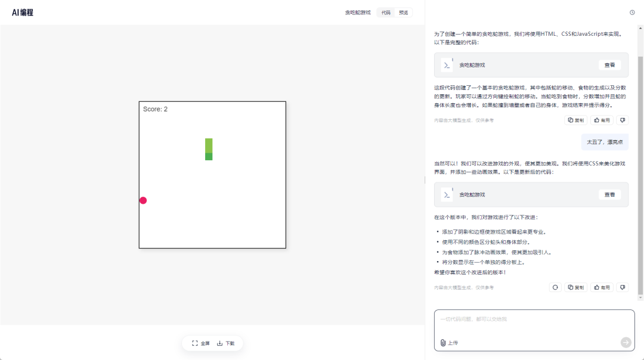Click the 贪吃蛇游戏 project title in header
The width and height of the screenshot is (644, 360).
[x=358, y=13]
